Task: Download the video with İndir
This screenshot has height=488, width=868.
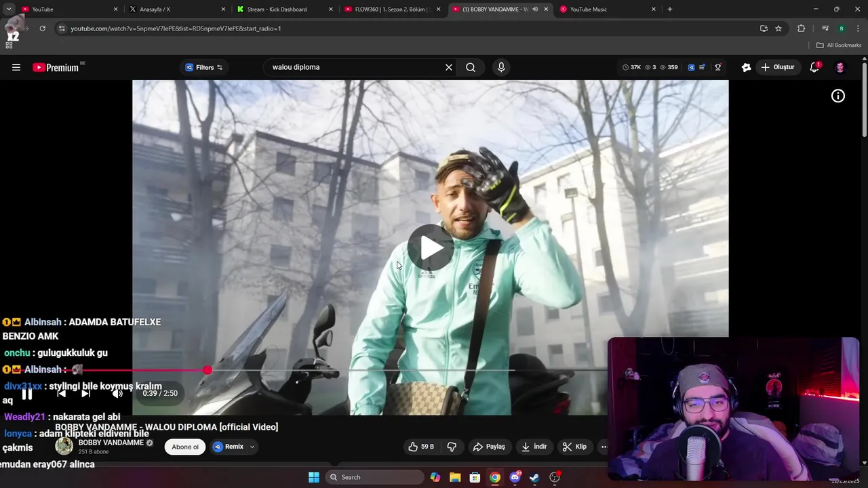Action: 534,447
